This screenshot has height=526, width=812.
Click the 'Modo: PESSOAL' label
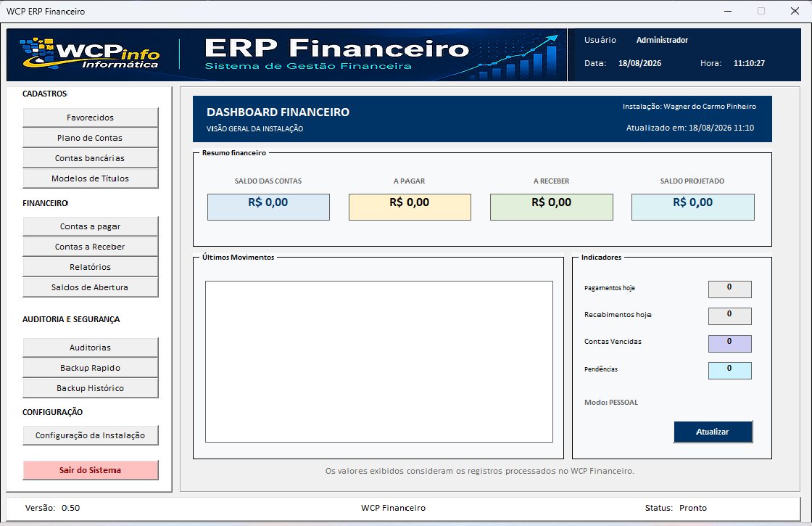[x=611, y=402]
